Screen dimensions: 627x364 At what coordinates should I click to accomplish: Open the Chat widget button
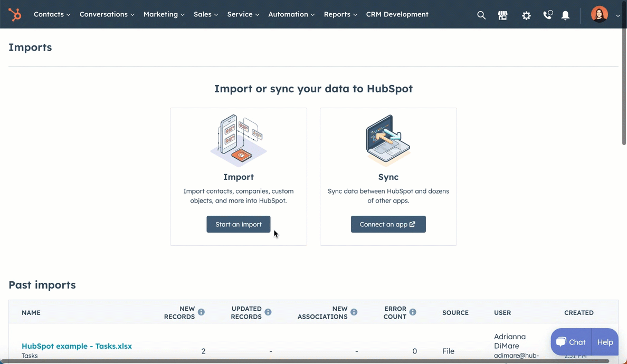tap(571, 342)
